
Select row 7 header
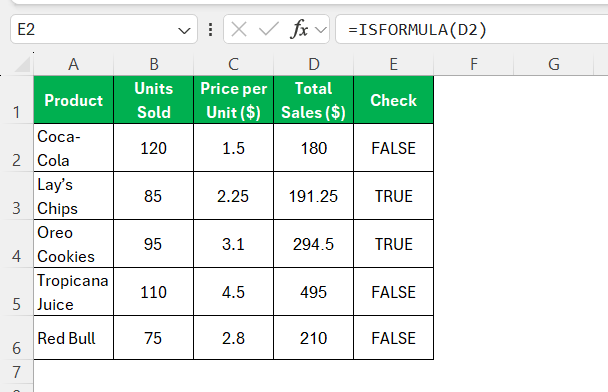[x=17, y=372]
